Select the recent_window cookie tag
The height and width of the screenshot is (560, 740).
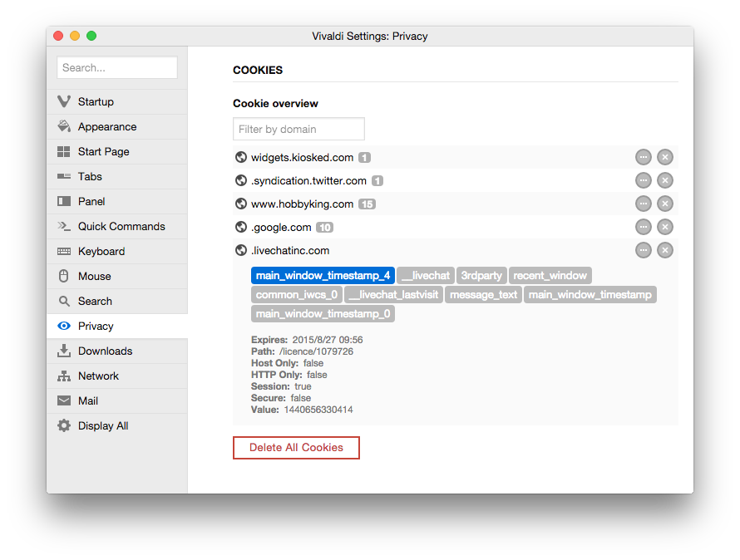550,276
